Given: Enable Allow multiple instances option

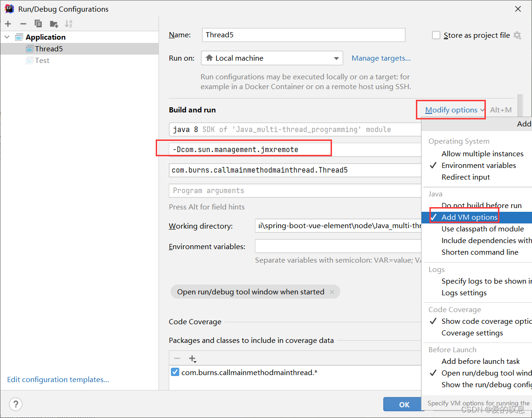Looking at the screenshot, I should coord(483,153).
